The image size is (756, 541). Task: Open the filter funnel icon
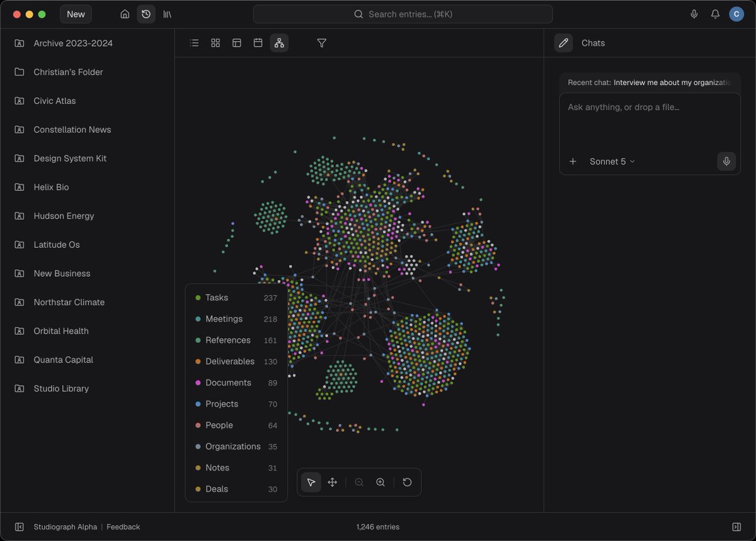[322, 43]
